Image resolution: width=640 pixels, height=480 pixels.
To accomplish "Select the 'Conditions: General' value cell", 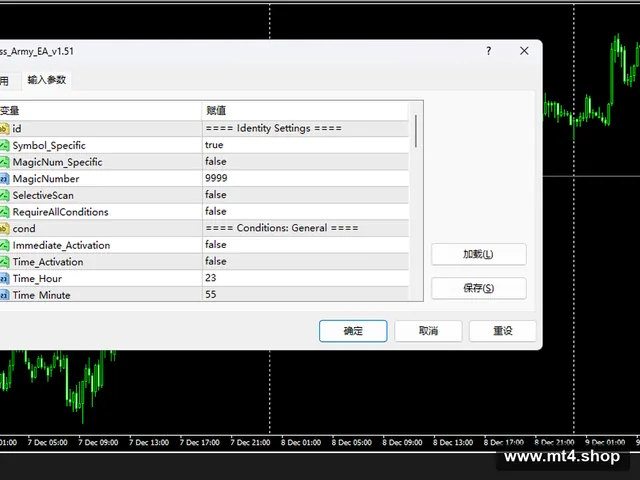I will [x=305, y=228].
